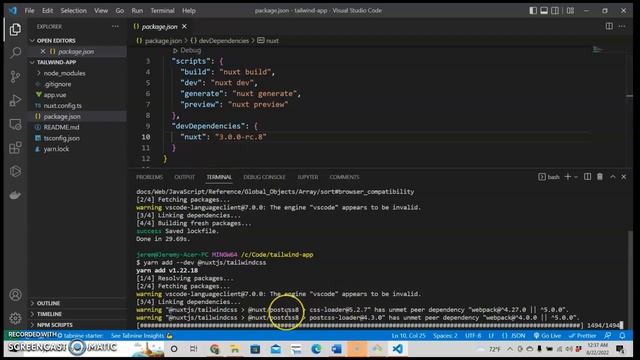Screen dimensions: 640x360
Task: Open the Source Control view
Action: point(15,77)
